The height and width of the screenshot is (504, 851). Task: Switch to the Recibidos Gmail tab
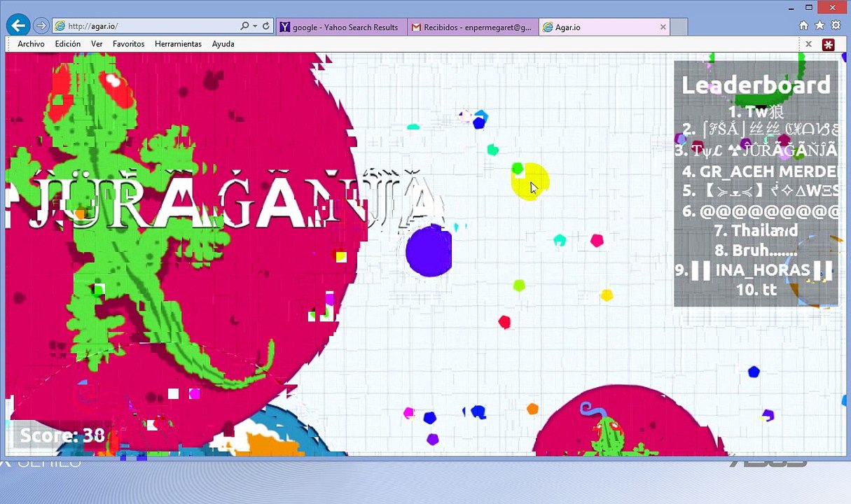click(473, 27)
